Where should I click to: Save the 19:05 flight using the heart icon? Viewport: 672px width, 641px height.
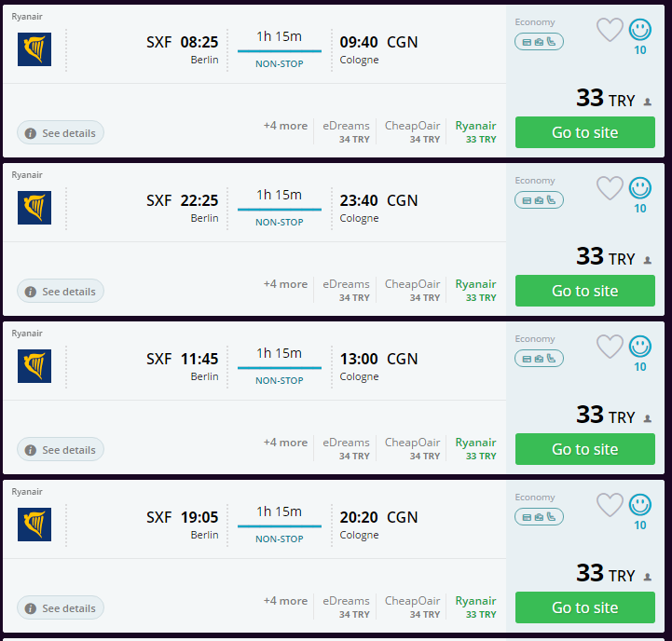[x=610, y=506]
